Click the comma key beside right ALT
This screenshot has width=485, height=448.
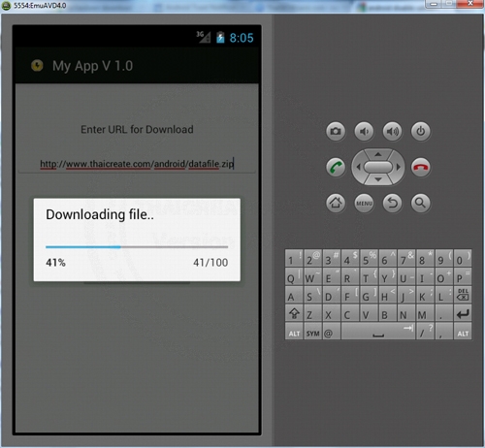[x=444, y=332]
